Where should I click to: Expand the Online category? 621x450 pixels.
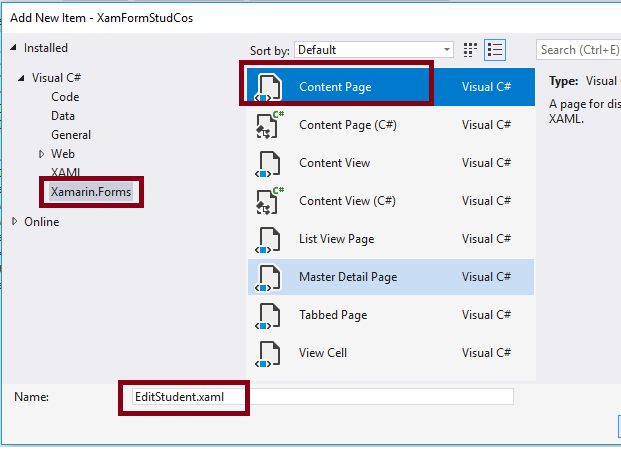pyautogui.click(x=14, y=222)
